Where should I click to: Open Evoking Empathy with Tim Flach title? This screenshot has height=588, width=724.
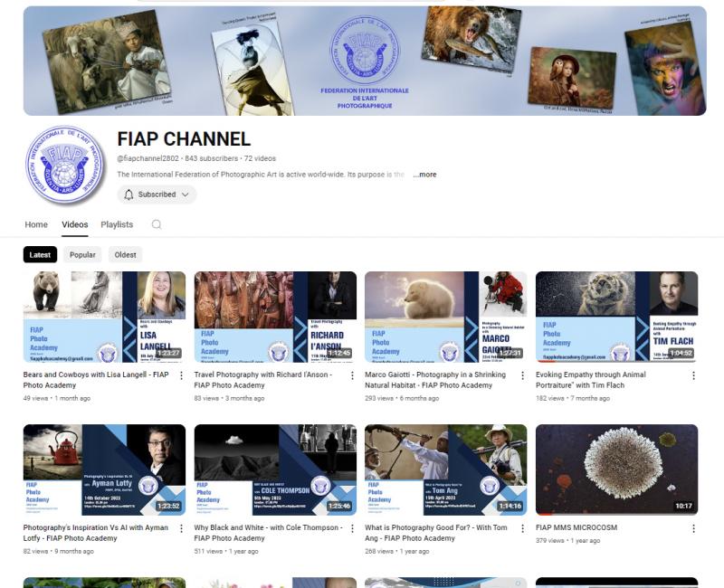coord(591,380)
